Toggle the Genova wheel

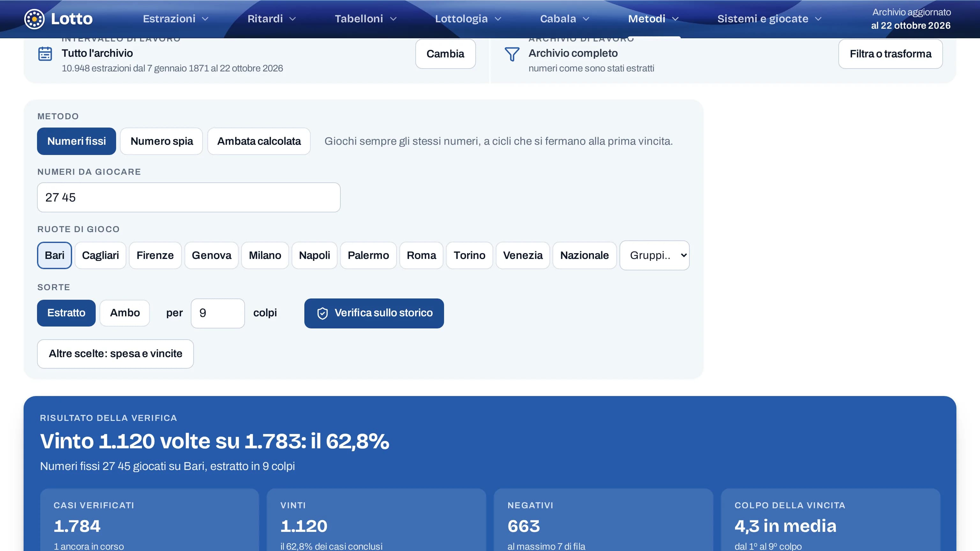pos(212,255)
